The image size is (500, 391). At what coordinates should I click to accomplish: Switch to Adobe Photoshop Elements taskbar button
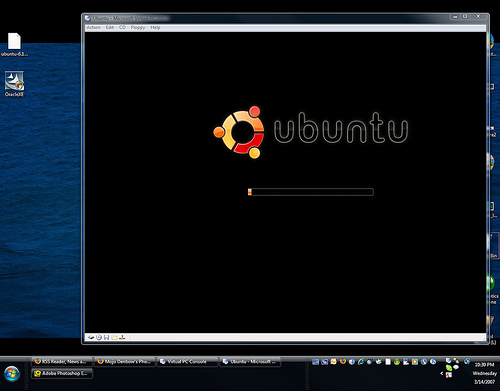(x=62, y=373)
